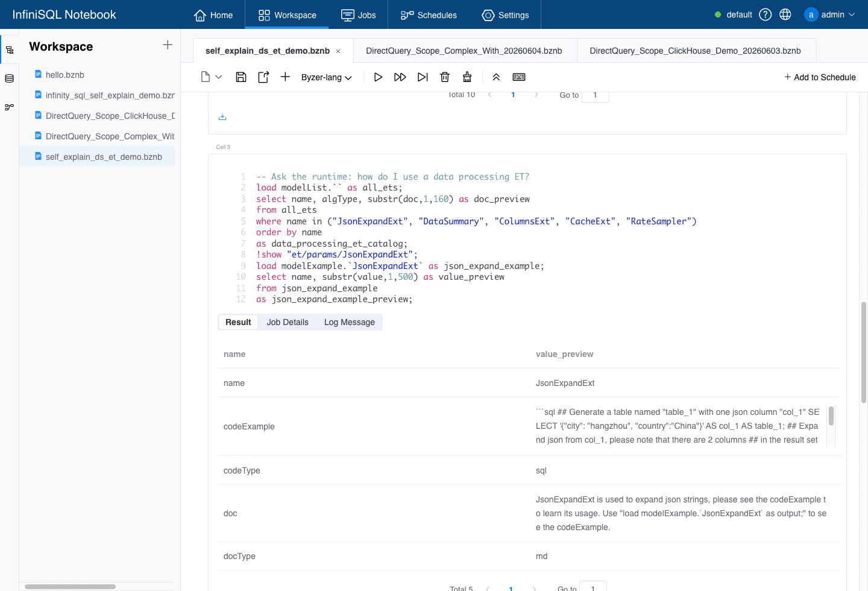This screenshot has height=591, width=868.
Task: Open the workflow sidebar icon
Action: (10, 107)
